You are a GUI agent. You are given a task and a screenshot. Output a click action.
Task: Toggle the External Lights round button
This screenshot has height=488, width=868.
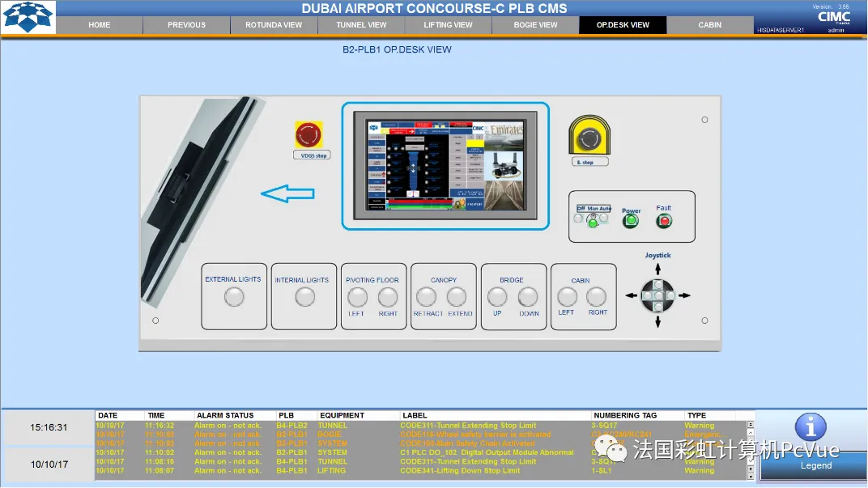point(234,297)
